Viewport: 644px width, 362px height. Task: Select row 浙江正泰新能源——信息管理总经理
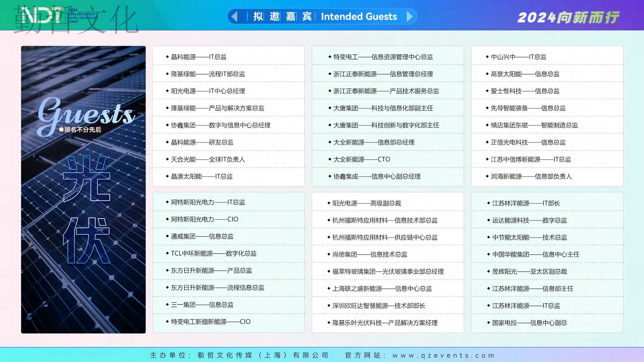pyautogui.click(x=388, y=74)
